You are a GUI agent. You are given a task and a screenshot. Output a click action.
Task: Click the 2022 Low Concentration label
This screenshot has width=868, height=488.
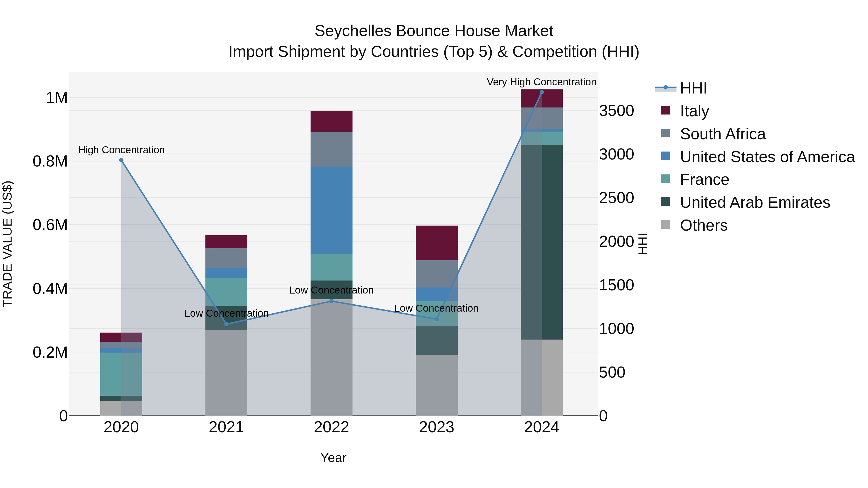[x=332, y=290]
